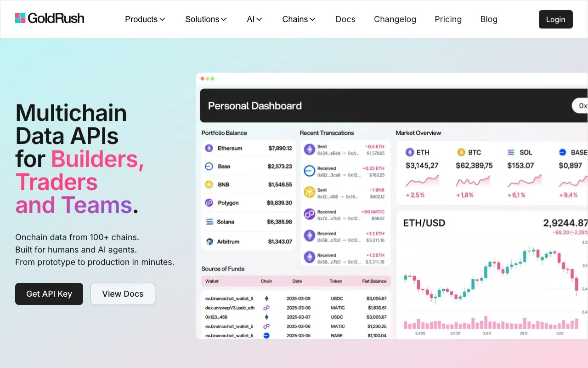This screenshot has height=368, width=588.
Task: Click the icon of the +0.25 ETH Received transaction
Action: (x=309, y=171)
